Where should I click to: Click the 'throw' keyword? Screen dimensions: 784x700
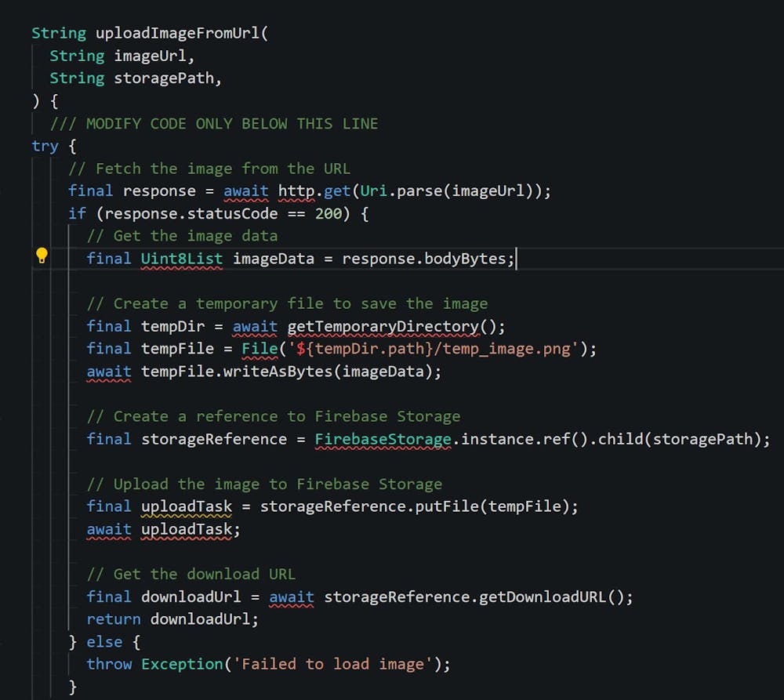[109, 664]
